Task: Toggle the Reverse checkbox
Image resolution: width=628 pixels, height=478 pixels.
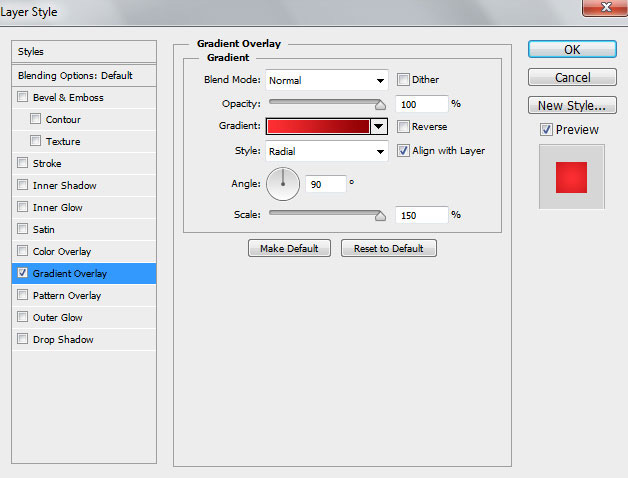Action: tap(403, 126)
